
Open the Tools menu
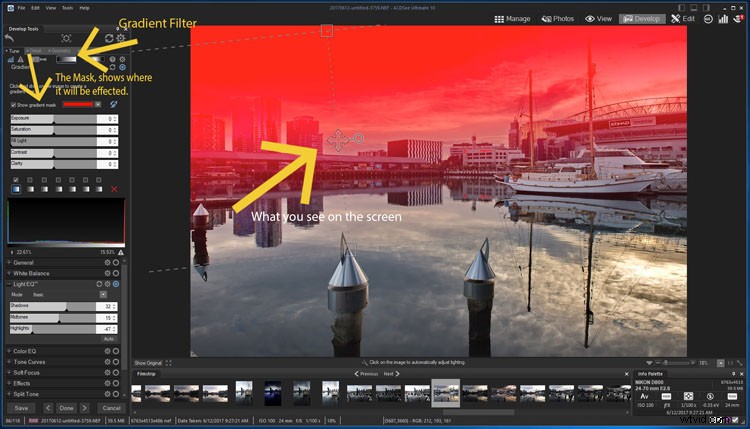67,8
